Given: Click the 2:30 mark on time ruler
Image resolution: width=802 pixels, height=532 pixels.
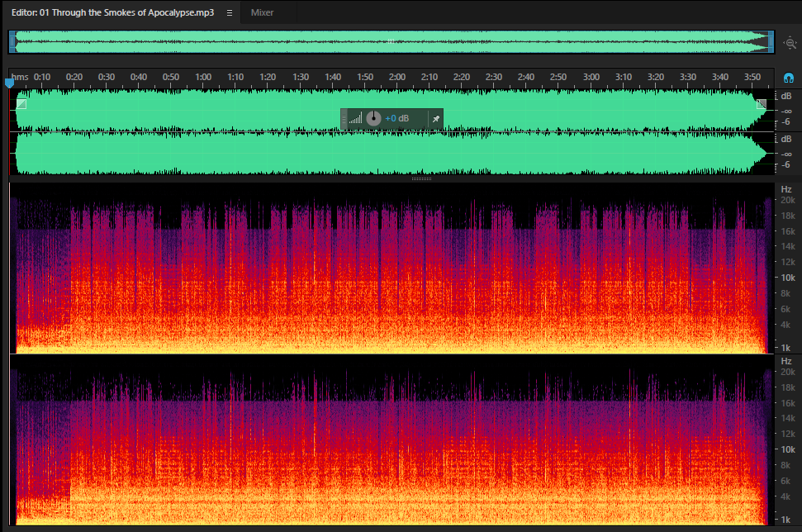Looking at the screenshot, I should [x=494, y=77].
